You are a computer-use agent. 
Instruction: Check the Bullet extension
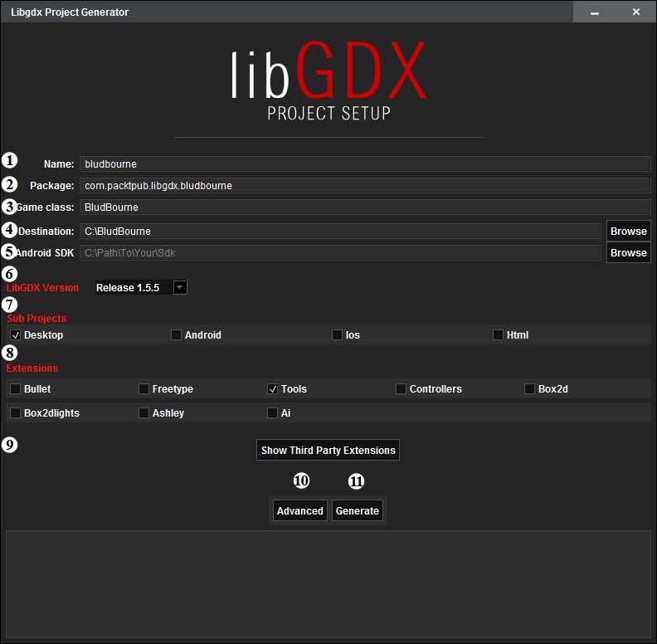coord(15,388)
